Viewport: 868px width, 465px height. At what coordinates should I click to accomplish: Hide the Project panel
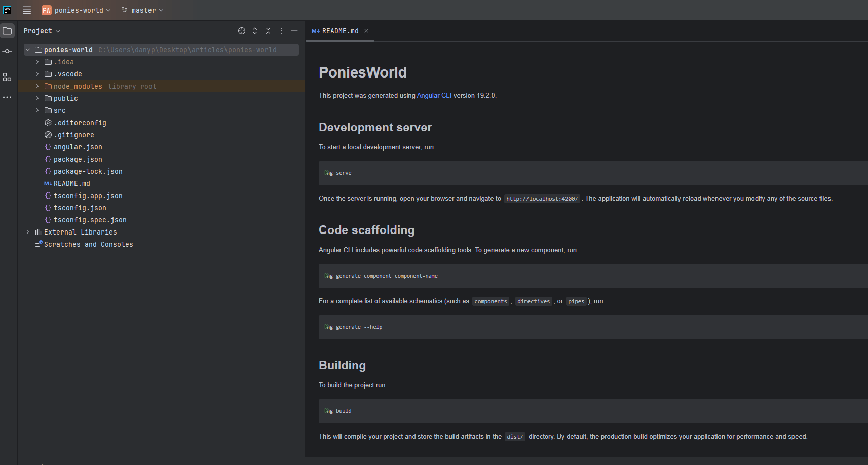(294, 31)
